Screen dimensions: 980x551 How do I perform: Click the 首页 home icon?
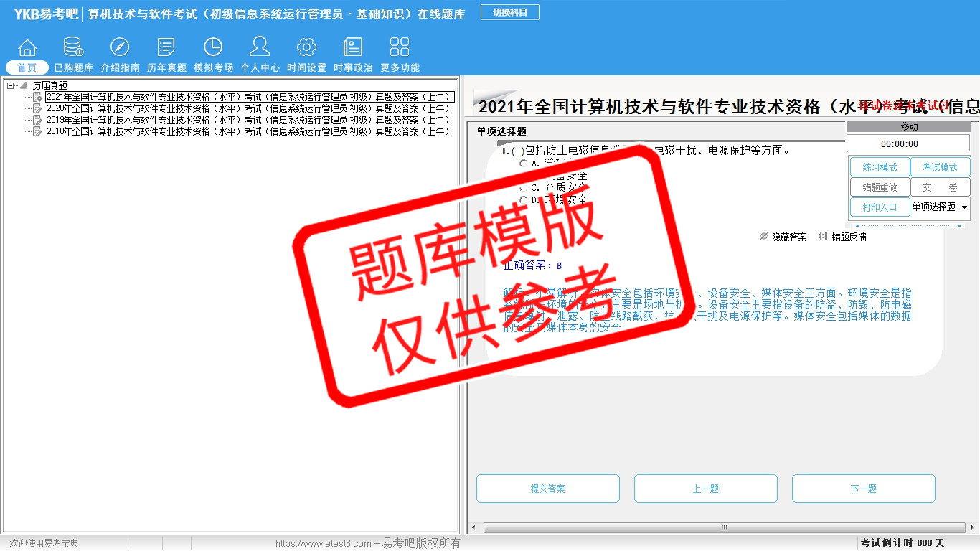coord(27,48)
